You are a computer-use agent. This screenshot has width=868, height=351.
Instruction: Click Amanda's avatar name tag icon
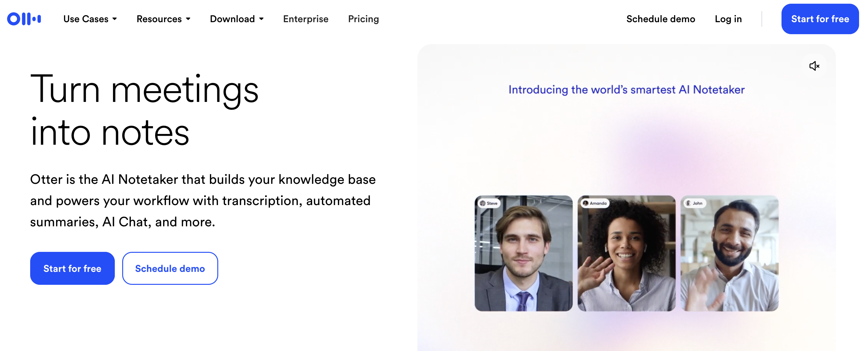586,203
